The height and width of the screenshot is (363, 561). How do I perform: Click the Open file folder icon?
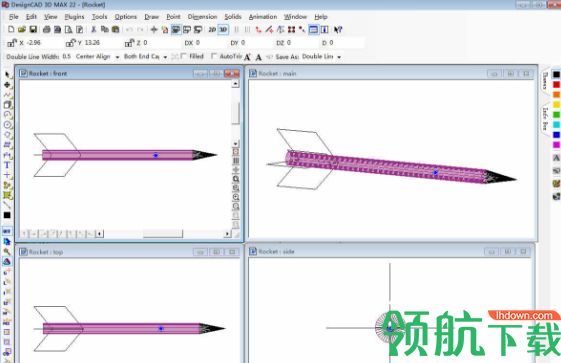pyautogui.click(x=22, y=30)
